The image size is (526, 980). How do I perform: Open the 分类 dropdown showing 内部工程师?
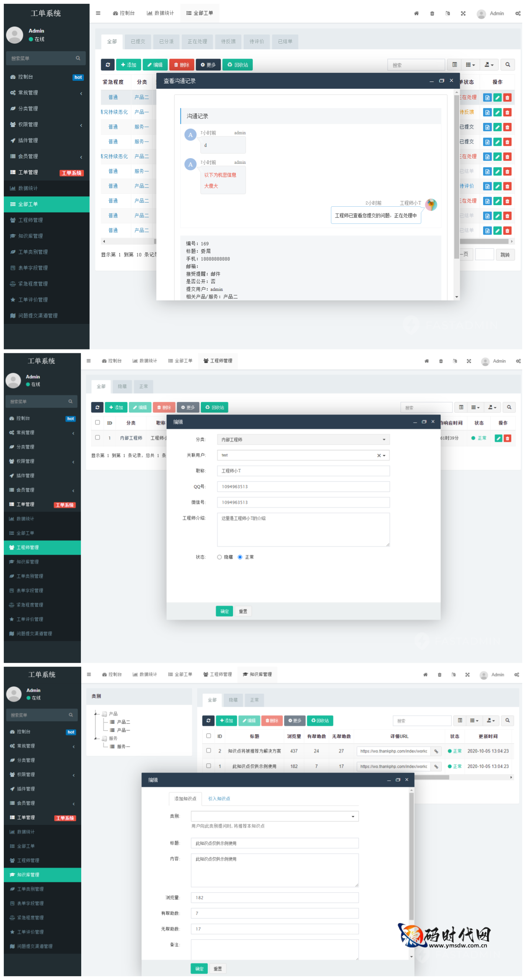(x=303, y=439)
